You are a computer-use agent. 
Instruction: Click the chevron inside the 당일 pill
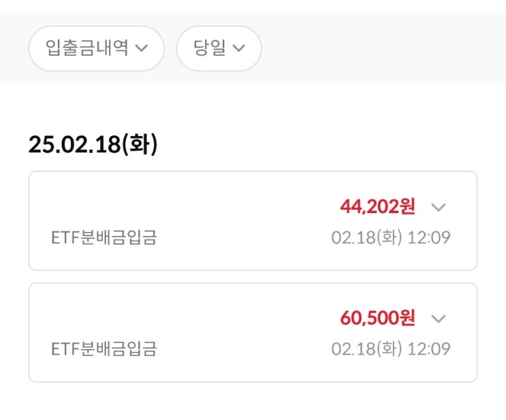coord(238,48)
